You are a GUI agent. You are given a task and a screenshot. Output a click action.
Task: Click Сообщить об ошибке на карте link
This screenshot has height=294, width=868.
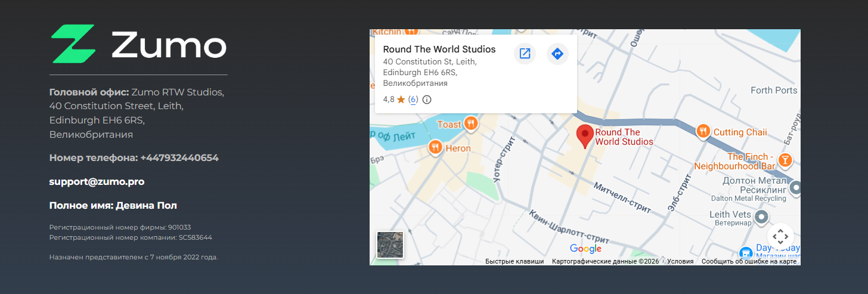[x=749, y=262]
